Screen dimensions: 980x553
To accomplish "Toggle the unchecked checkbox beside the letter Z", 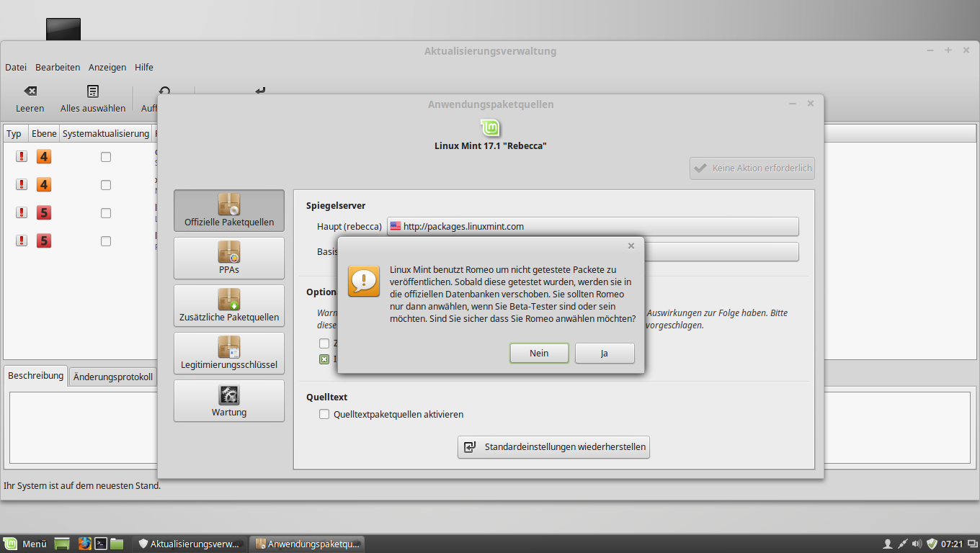I will pos(324,343).
